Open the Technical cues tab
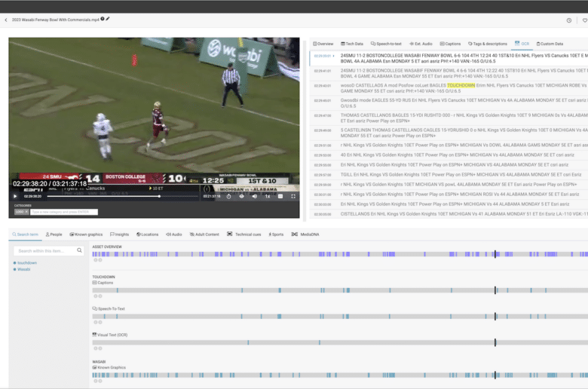This screenshot has width=588, height=389. [243, 234]
